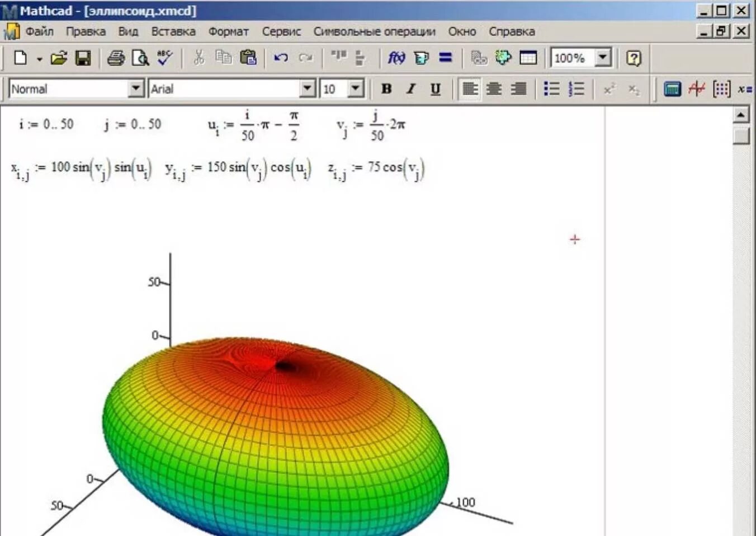This screenshot has height=536, width=756.
Task: Open the Normal style dropdown
Action: [x=136, y=88]
